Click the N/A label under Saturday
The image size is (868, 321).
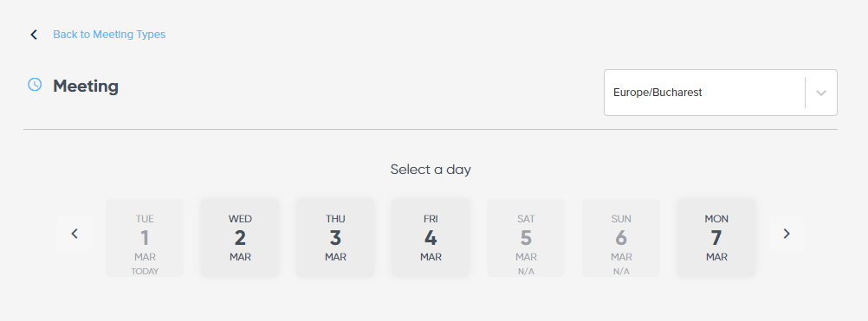click(x=526, y=272)
